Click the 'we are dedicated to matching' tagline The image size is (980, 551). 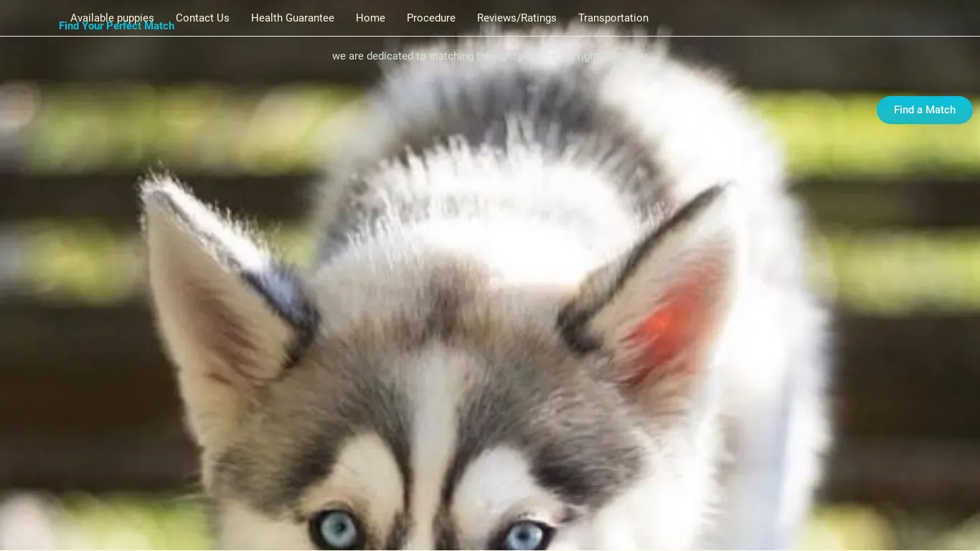(490, 56)
